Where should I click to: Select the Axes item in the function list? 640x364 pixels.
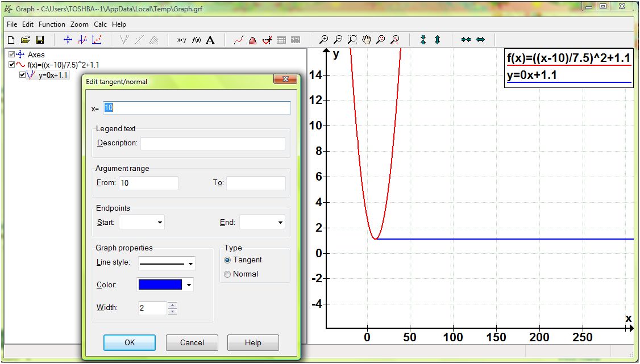tap(36, 55)
